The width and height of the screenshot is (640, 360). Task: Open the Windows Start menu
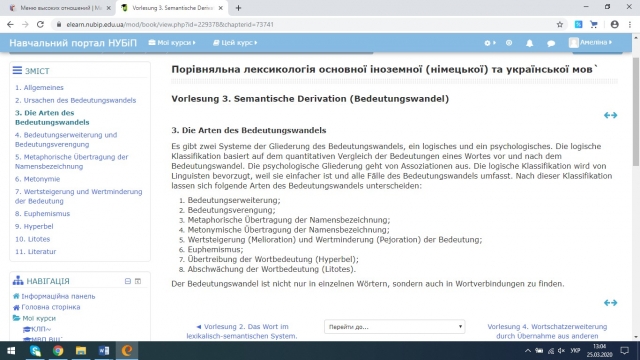point(11,351)
